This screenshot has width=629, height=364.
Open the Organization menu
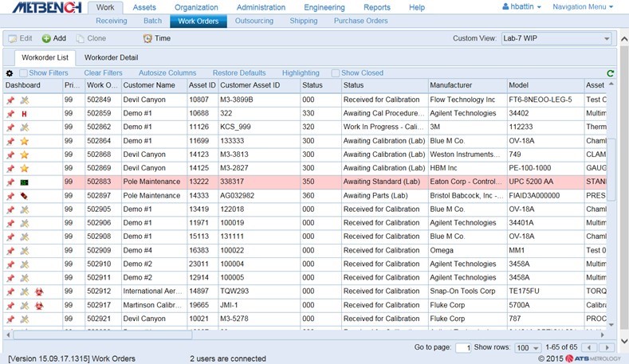coord(196,7)
